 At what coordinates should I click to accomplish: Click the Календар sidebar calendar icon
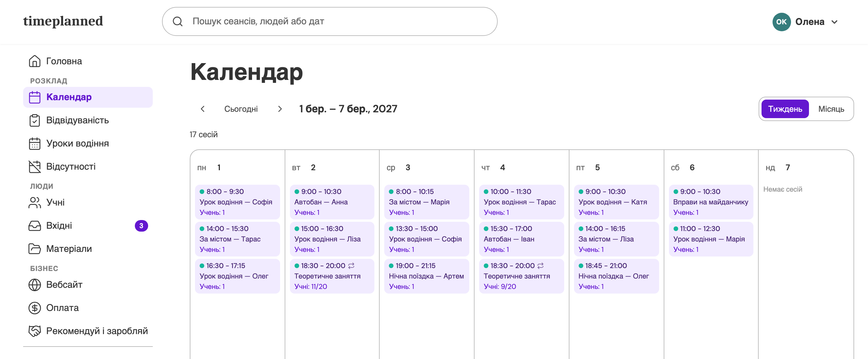click(x=35, y=97)
